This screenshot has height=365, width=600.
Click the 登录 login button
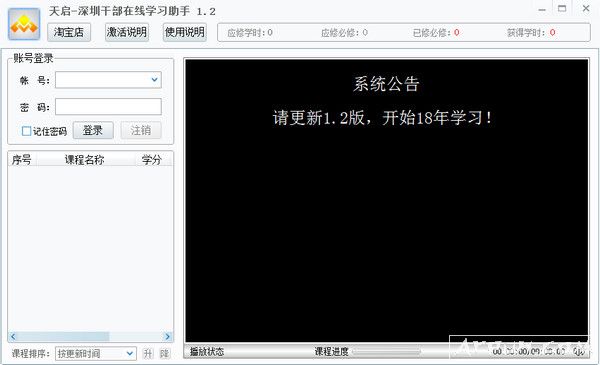93,130
